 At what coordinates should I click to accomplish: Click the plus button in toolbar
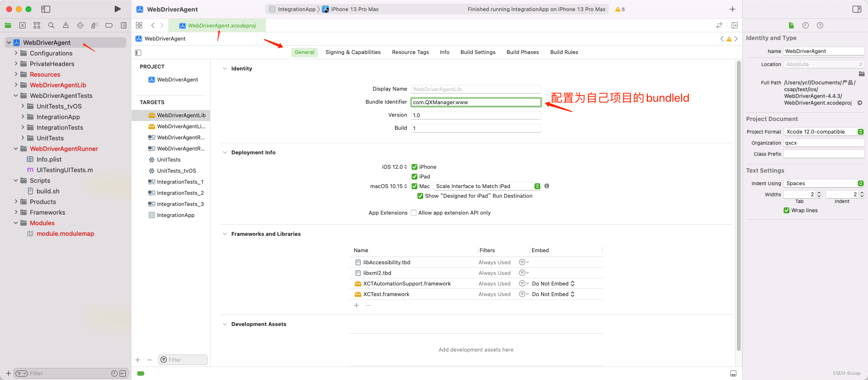click(x=733, y=9)
